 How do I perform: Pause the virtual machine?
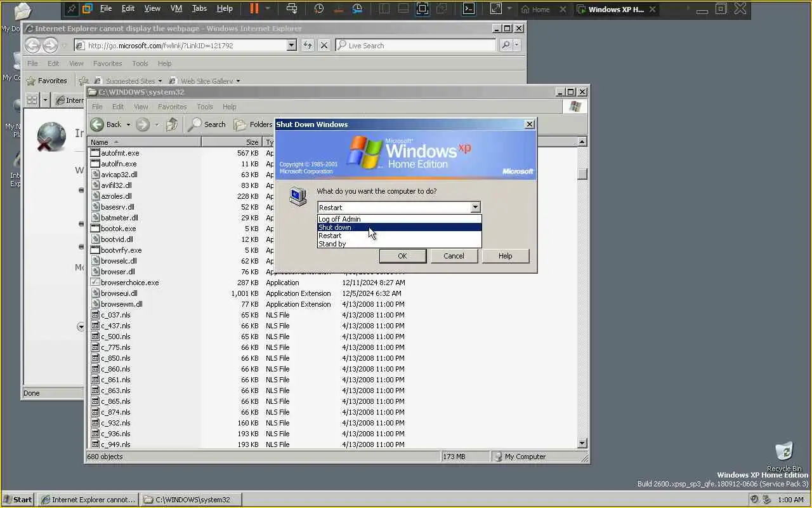tap(254, 9)
